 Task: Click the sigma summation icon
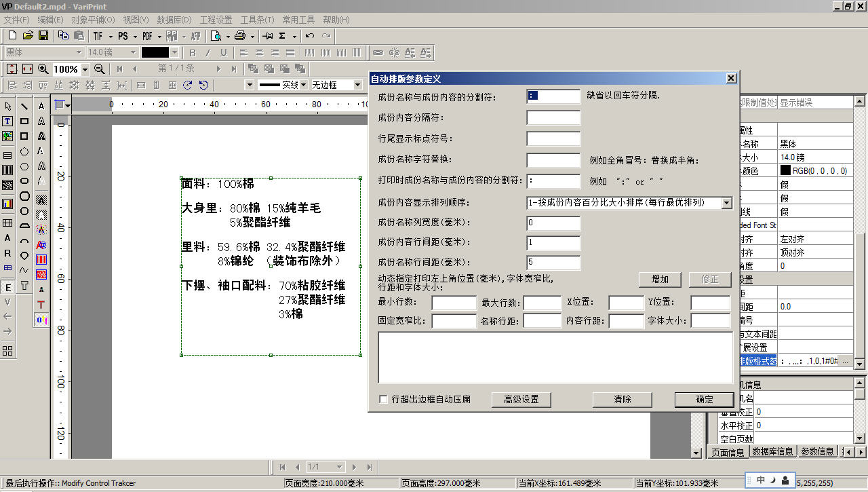click(x=283, y=36)
